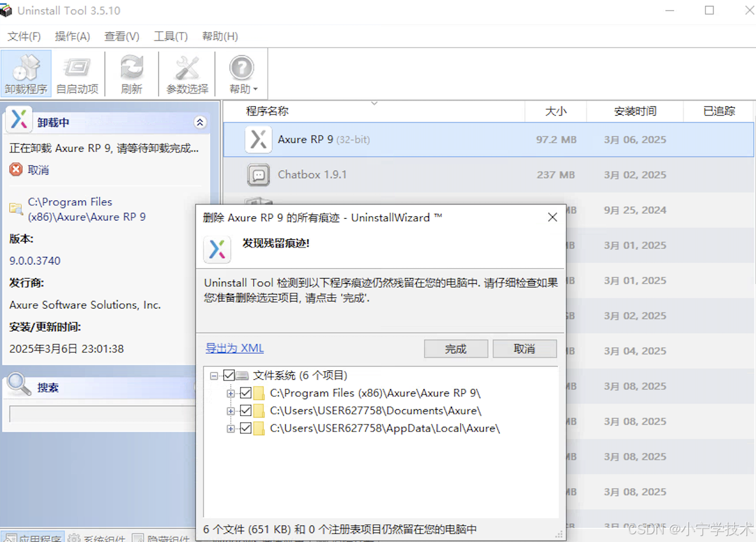Switch to the 隐藏组件 bottom tab
Image resolution: width=756 pixels, height=542 pixels.
point(160,537)
